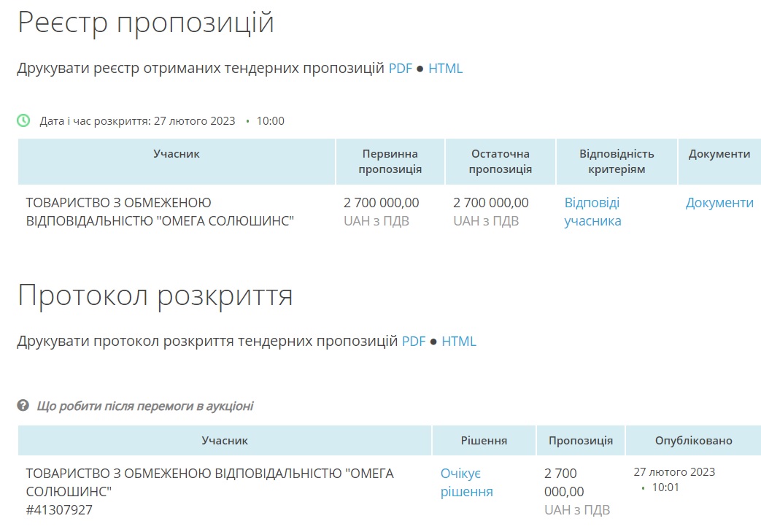Click published time 10:01
This screenshot has width=761, height=532.
click(x=665, y=487)
